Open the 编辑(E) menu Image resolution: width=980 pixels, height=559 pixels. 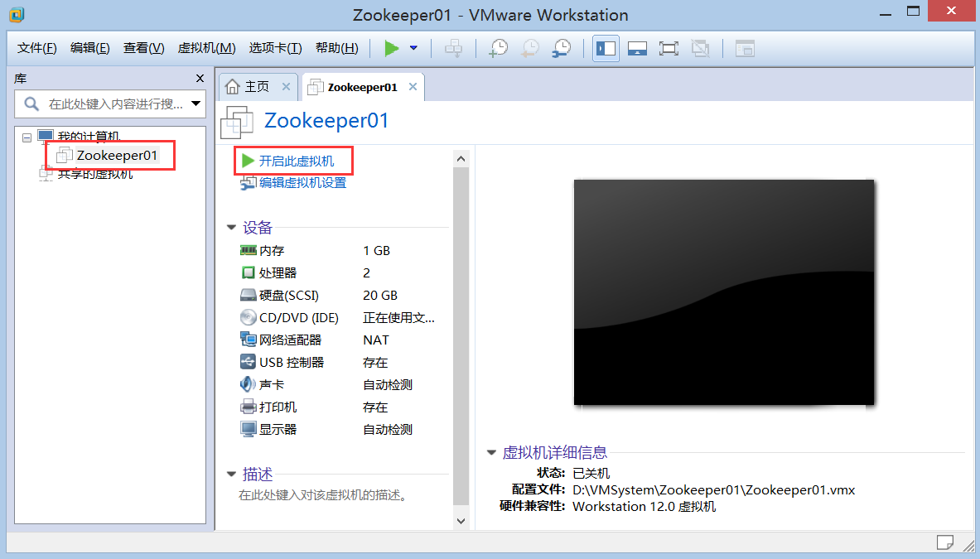(x=90, y=48)
